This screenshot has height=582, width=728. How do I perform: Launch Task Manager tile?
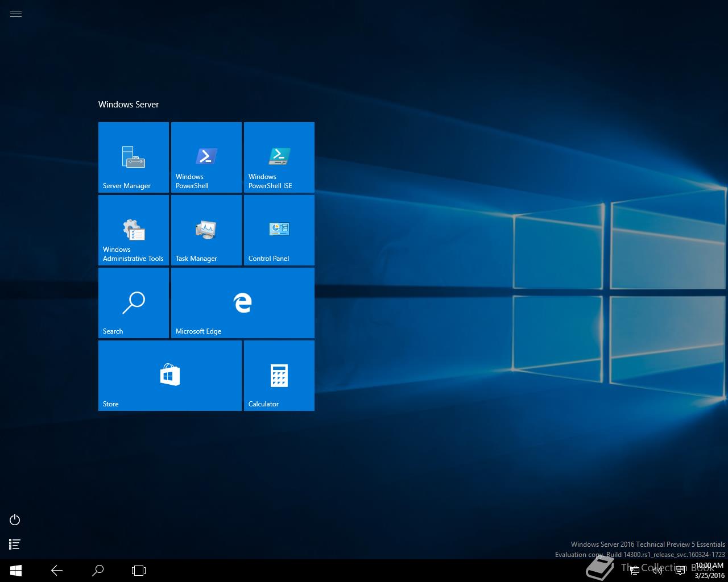206,230
